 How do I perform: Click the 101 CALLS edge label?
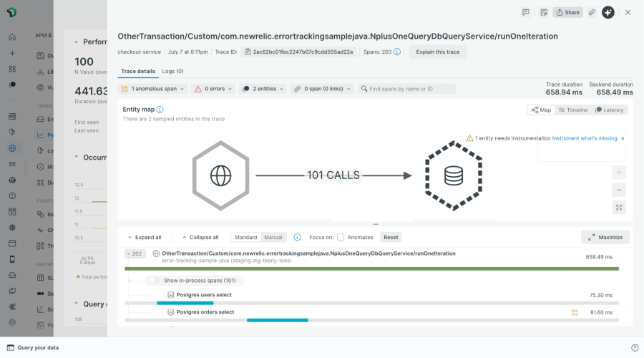[x=333, y=175]
